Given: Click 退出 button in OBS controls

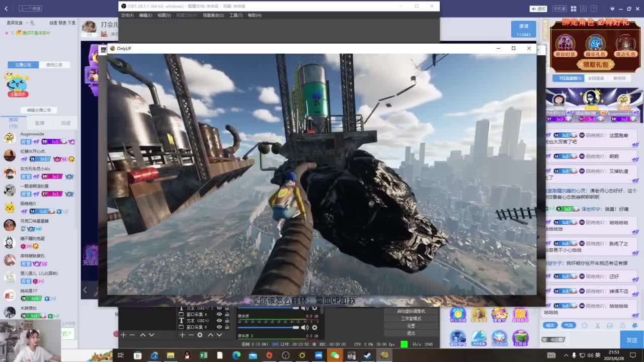Looking at the screenshot, I should 411,333.
